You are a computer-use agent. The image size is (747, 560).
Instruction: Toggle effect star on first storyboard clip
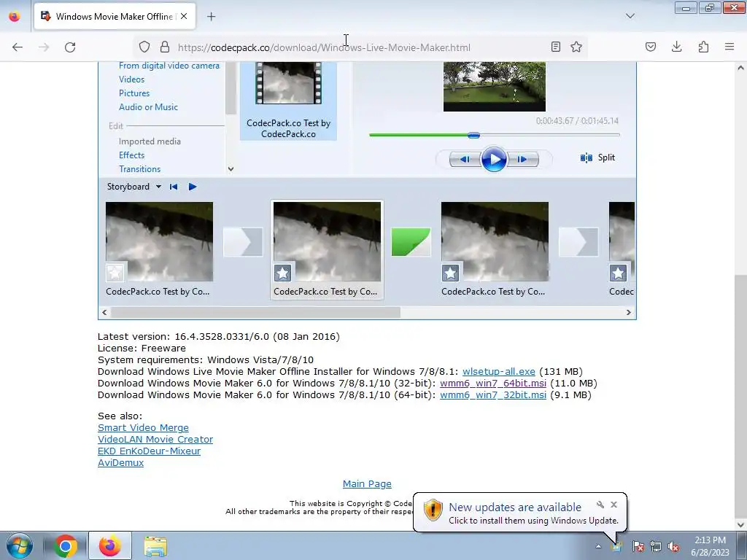click(x=115, y=273)
